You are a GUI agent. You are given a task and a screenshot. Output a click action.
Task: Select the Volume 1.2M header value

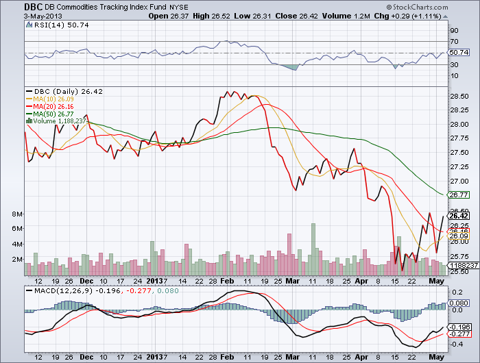click(x=346, y=16)
